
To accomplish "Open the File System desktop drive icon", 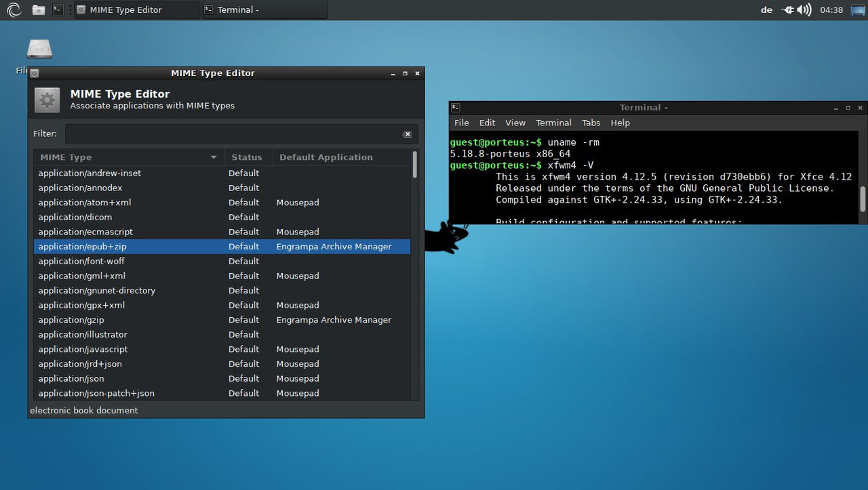I will (39, 49).
